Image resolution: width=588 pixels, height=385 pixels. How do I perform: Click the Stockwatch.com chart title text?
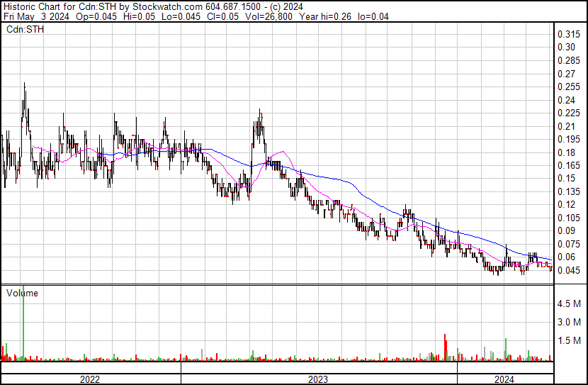pyautogui.click(x=168, y=7)
